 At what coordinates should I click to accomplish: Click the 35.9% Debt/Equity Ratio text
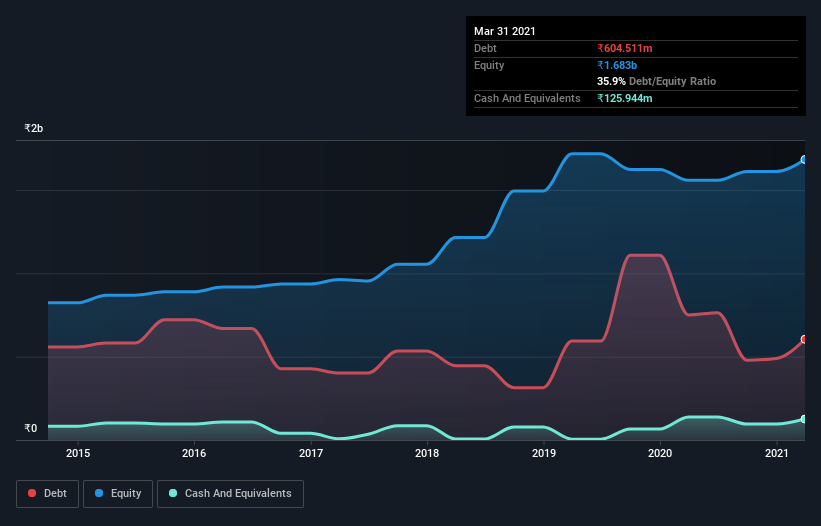coord(657,81)
